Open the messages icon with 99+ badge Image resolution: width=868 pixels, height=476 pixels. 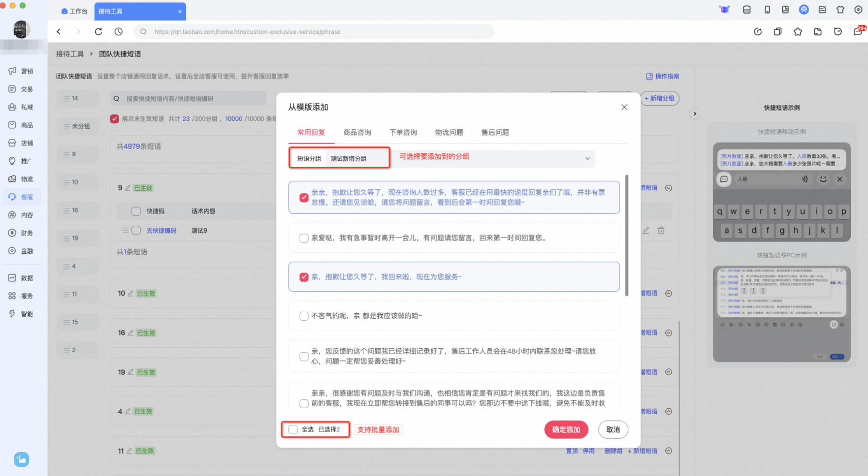pos(858,31)
